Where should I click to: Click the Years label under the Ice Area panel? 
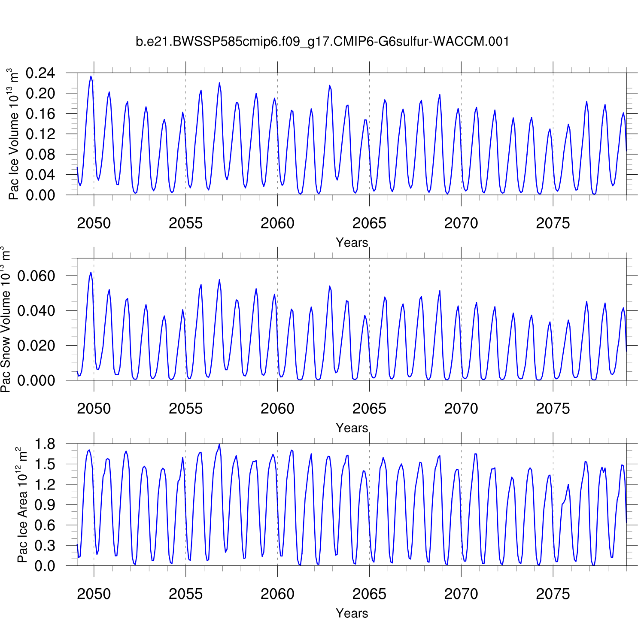tap(352, 614)
